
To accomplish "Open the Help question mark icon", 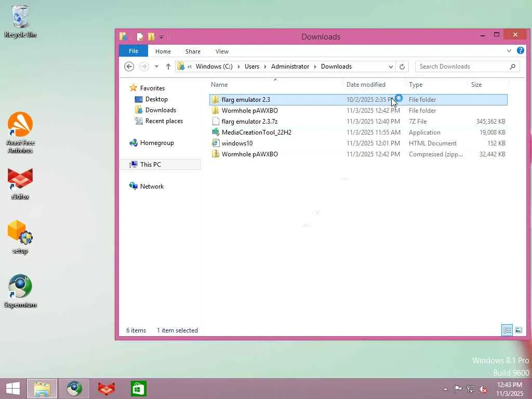I will (x=520, y=50).
